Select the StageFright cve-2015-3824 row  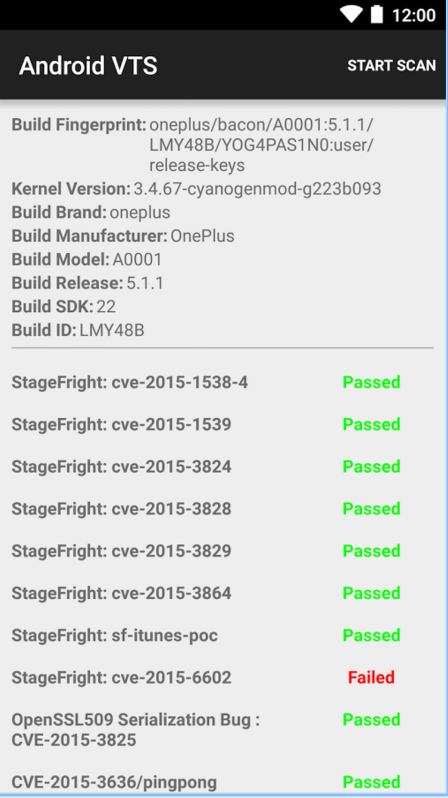(222, 467)
